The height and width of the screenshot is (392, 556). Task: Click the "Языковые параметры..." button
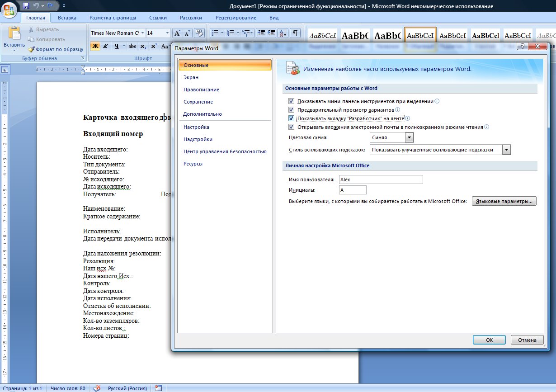[504, 201]
